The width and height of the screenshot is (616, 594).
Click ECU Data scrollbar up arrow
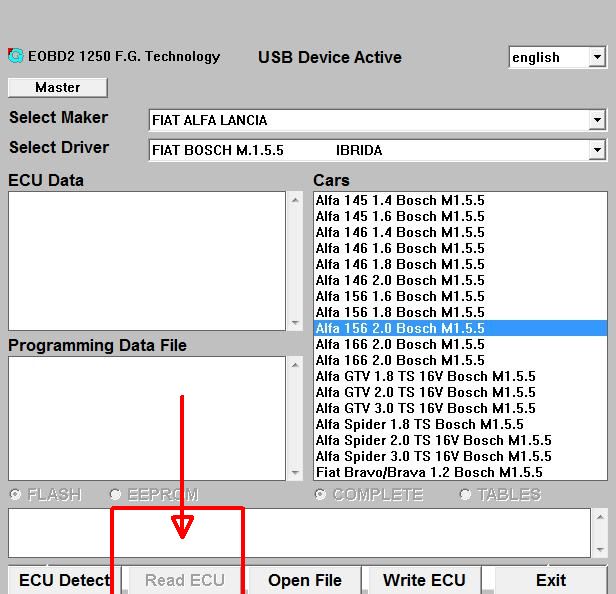(x=295, y=200)
